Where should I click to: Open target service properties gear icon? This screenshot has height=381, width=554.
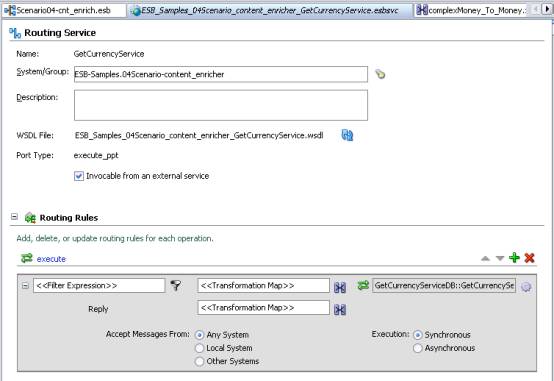[526, 287]
